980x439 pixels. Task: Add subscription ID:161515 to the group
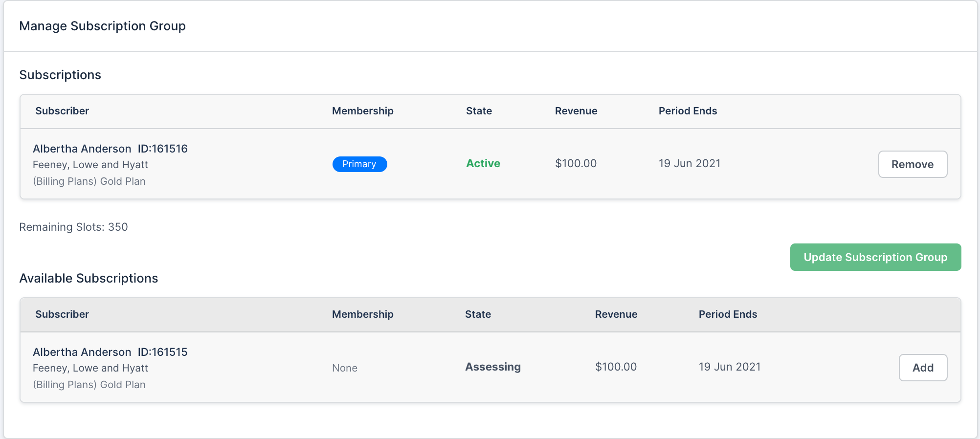point(923,368)
